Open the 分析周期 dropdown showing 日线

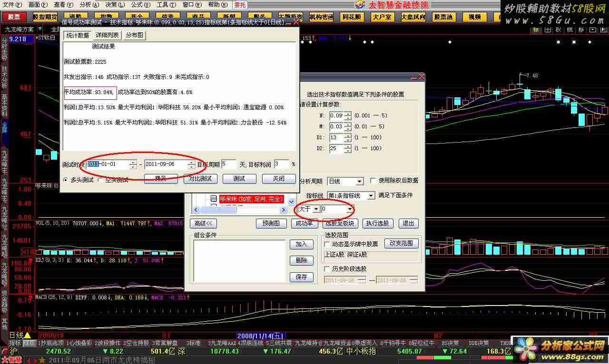(345, 181)
